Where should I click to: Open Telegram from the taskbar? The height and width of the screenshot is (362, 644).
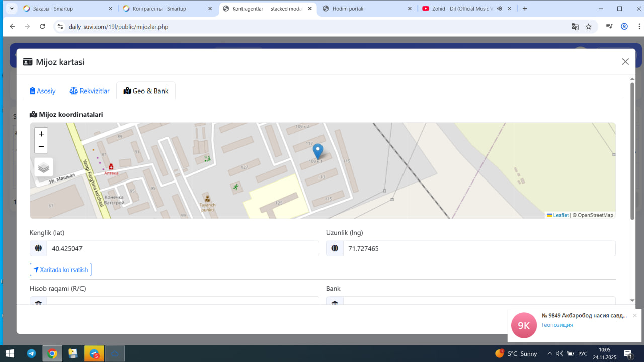click(32, 353)
